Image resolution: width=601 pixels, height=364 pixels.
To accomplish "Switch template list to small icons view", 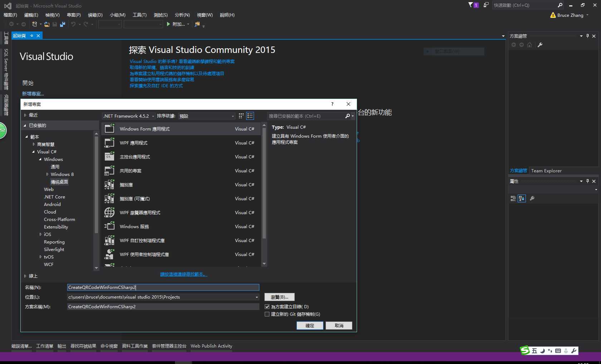I will coord(241,116).
